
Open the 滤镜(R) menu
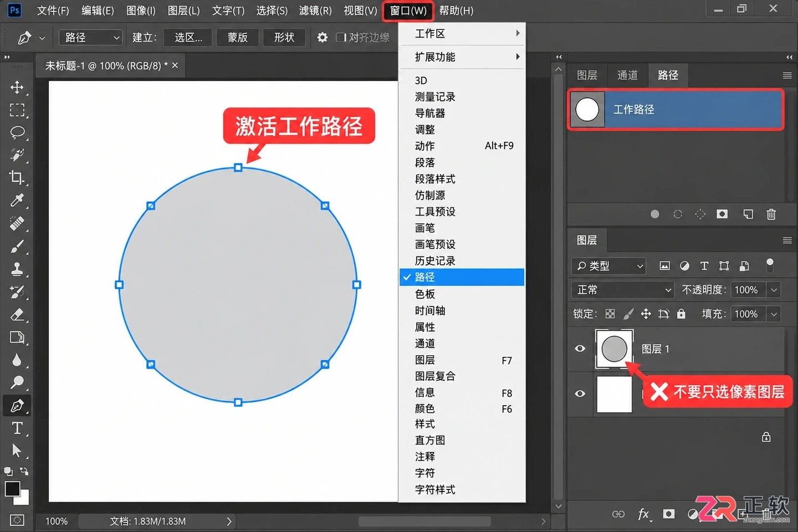pos(315,11)
